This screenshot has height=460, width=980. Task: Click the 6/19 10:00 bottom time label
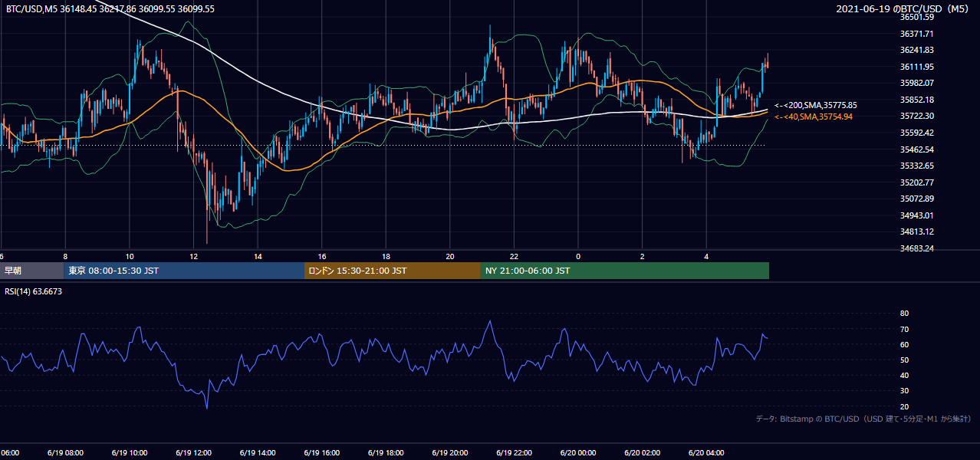click(x=130, y=452)
